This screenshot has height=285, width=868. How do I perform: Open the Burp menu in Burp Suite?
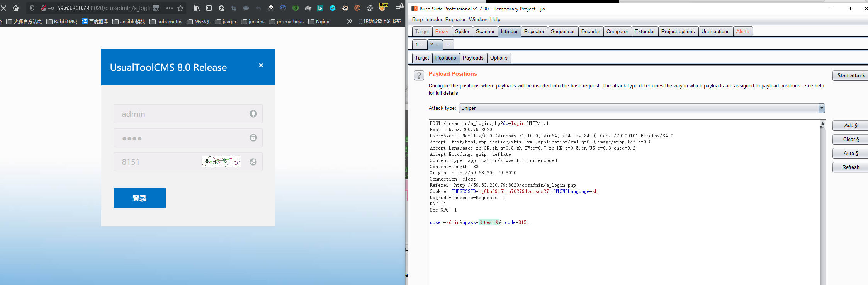coord(417,19)
